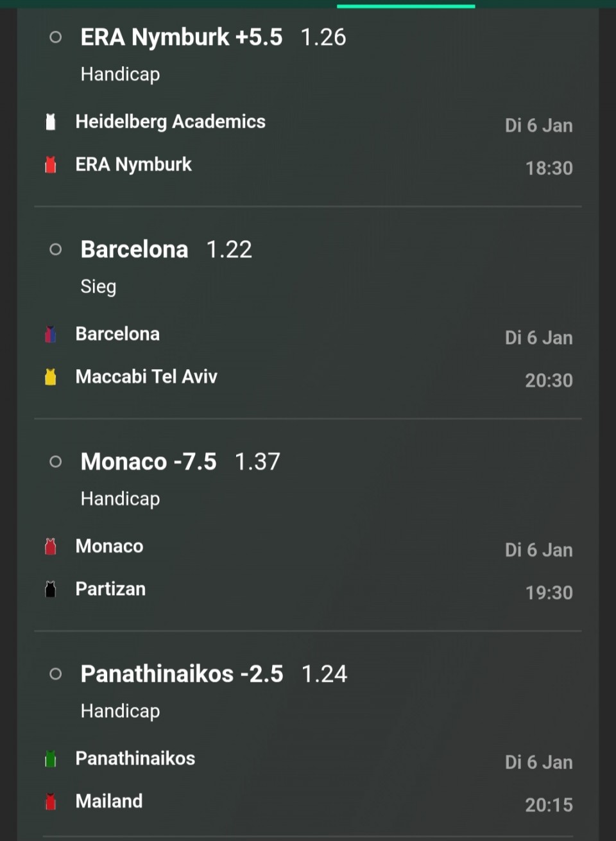
Task: Select the Barcelona Sieg radio circle
Action: 56,249
